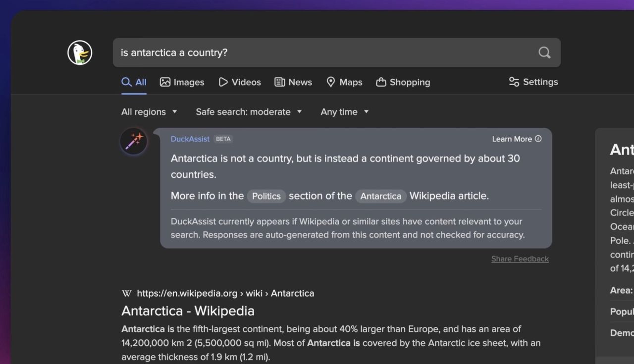Image resolution: width=634 pixels, height=364 pixels.
Task: Expand the Any time filter dropdown
Action: 345,112
